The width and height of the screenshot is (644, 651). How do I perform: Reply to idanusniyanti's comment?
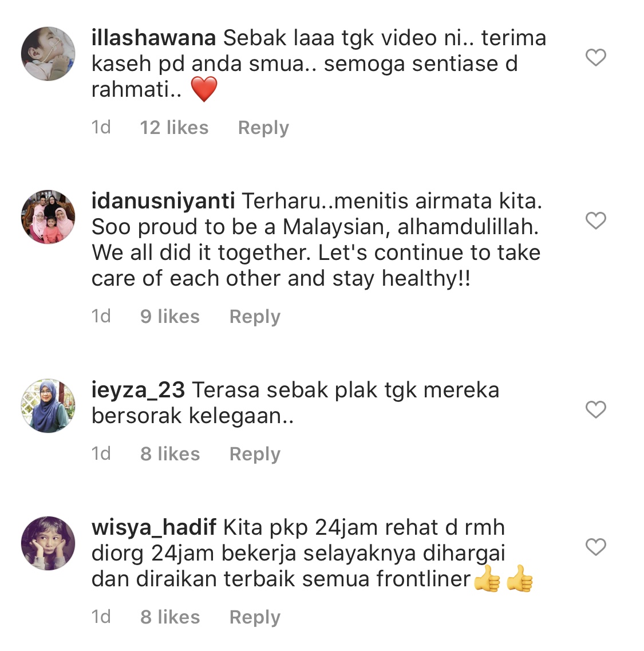point(255,317)
